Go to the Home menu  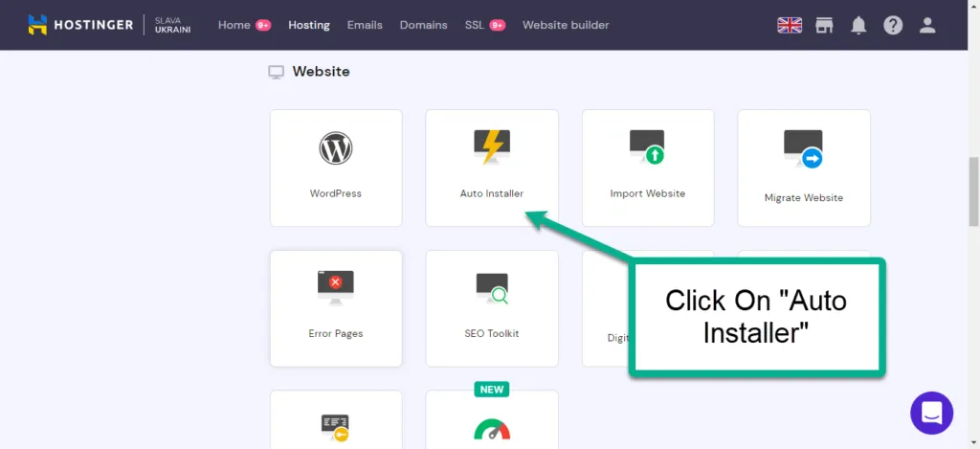coord(234,25)
